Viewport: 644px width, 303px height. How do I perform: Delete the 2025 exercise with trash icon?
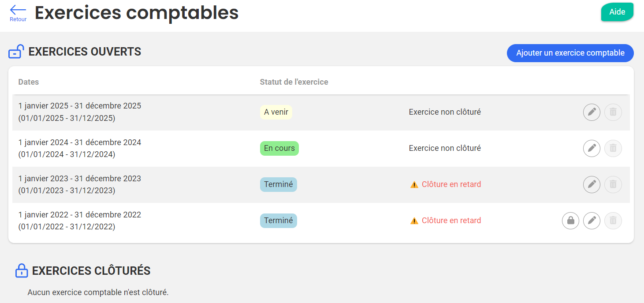[613, 112]
